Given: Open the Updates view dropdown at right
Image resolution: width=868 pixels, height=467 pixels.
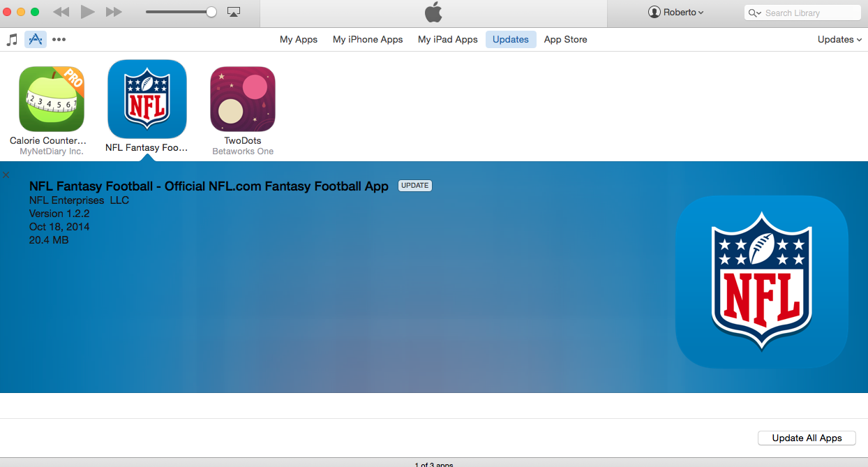Looking at the screenshot, I should (x=840, y=39).
